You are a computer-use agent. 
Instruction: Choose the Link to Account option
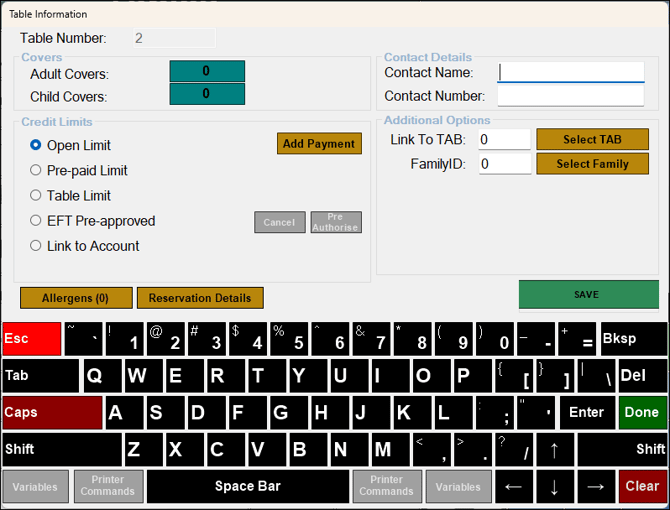pos(36,246)
